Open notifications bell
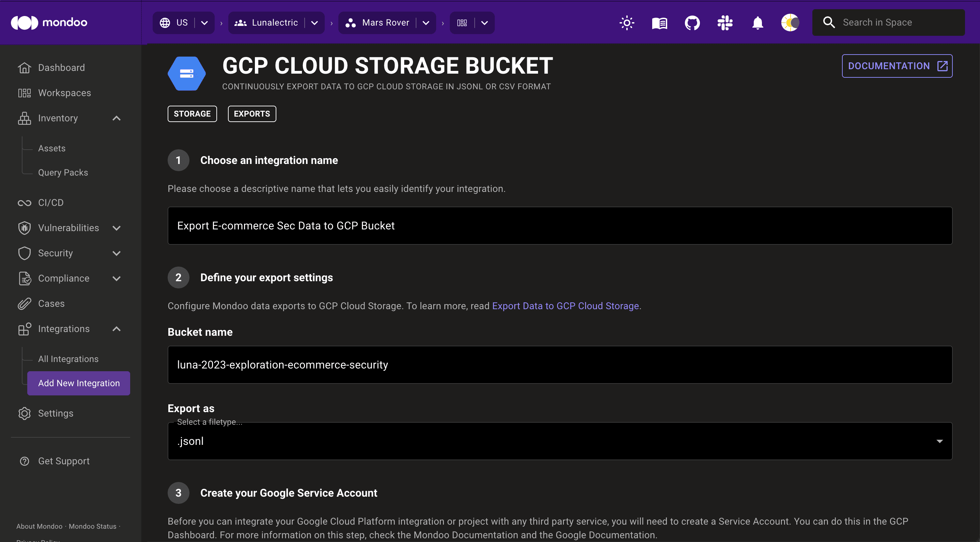 (757, 23)
